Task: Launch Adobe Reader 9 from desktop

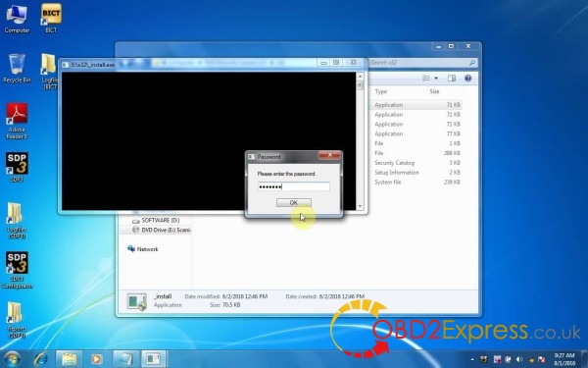Action: [17, 121]
